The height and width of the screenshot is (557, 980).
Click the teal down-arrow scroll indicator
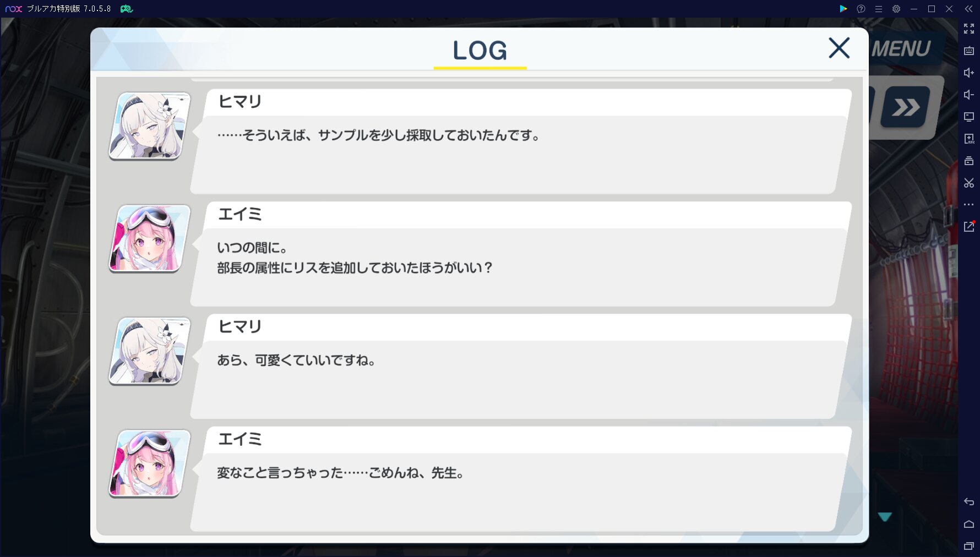pyautogui.click(x=885, y=517)
